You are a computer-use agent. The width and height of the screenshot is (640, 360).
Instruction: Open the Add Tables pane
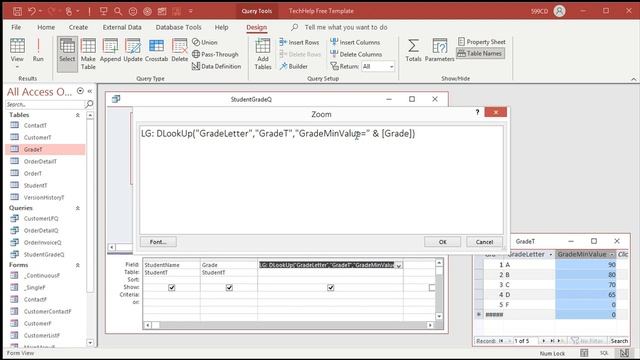pos(263,54)
